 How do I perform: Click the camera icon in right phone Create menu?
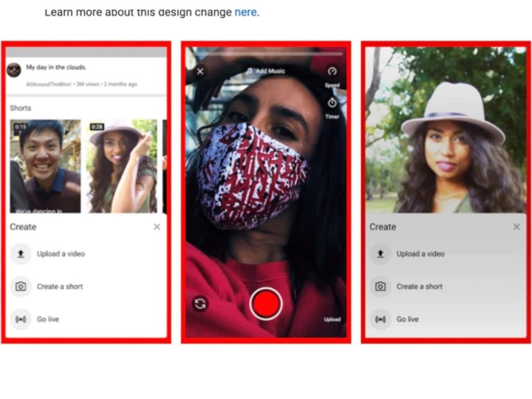coord(380,287)
